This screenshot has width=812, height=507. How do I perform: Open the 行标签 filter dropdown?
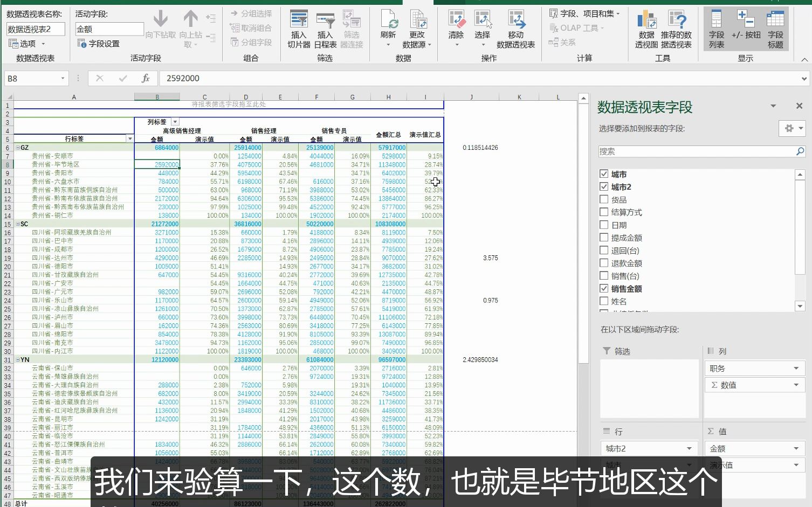[129, 138]
